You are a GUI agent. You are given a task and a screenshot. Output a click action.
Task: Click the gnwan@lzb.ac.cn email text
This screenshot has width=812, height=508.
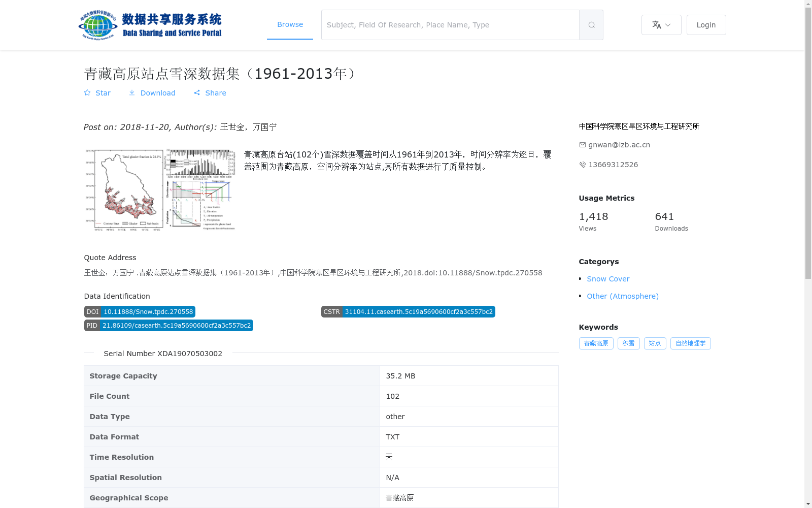coord(619,145)
